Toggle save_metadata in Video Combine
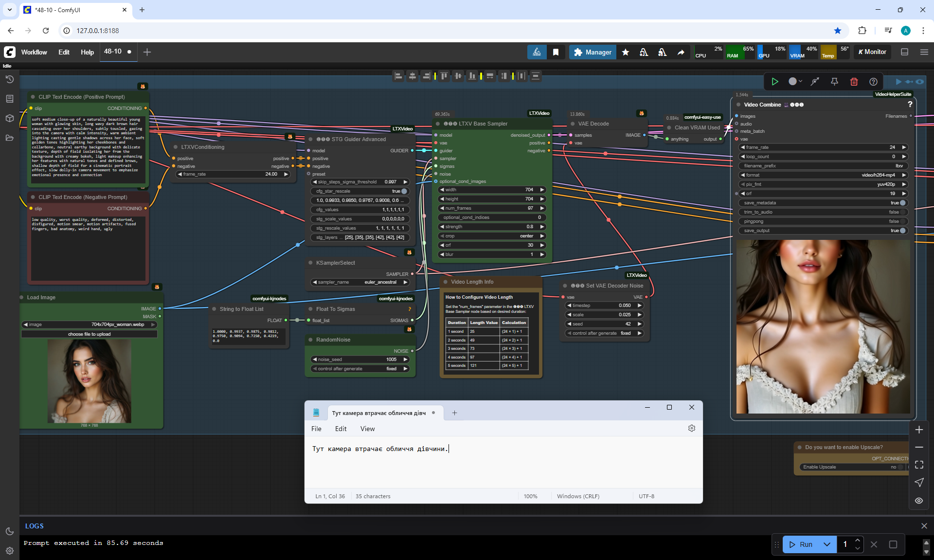 902,203
